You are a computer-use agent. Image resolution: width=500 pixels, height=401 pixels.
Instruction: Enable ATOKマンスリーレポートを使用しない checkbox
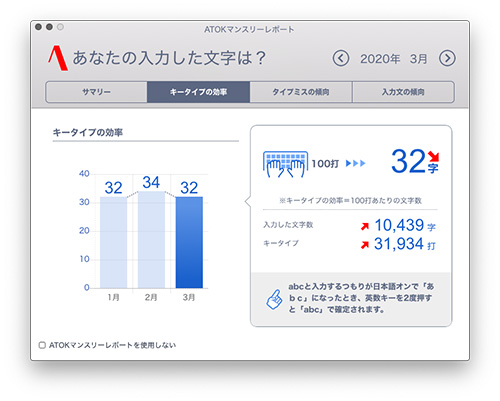[x=42, y=345]
